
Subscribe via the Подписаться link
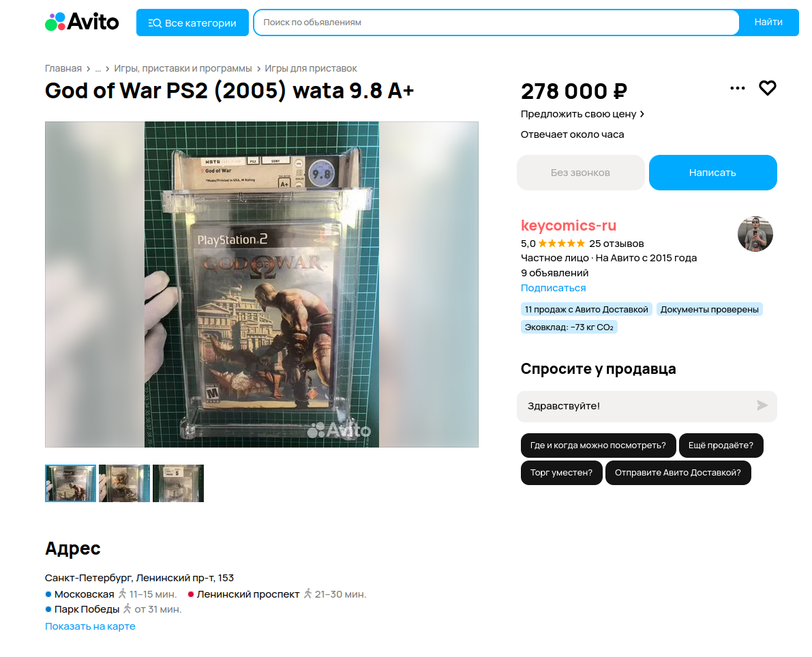pyautogui.click(x=553, y=288)
